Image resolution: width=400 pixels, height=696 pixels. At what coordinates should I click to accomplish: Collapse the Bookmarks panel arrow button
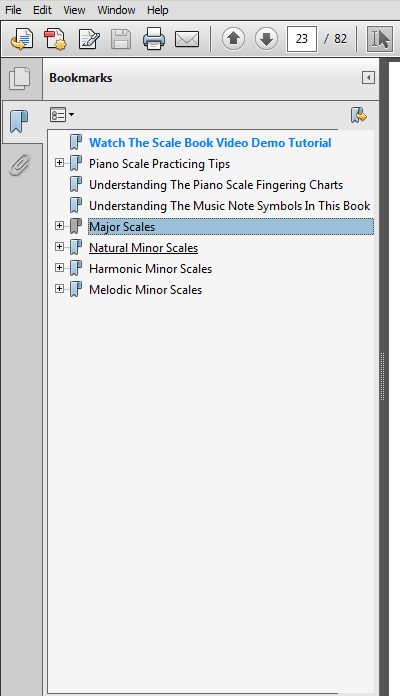tap(368, 78)
